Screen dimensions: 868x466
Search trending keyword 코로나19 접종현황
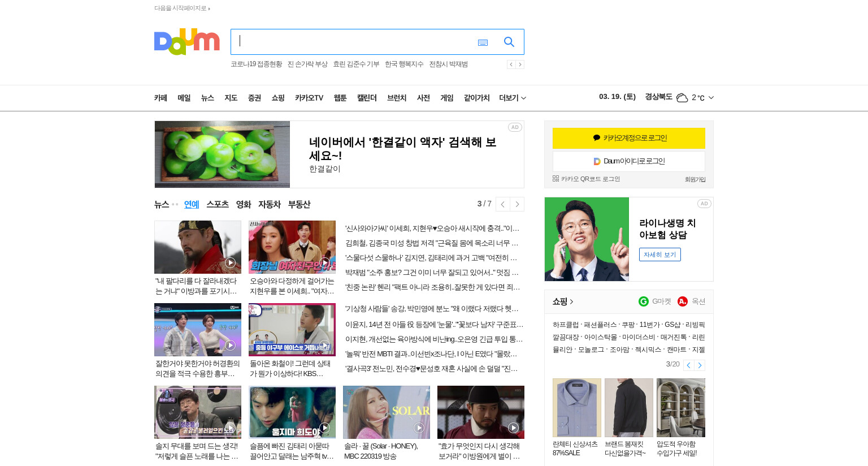[x=257, y=64]
